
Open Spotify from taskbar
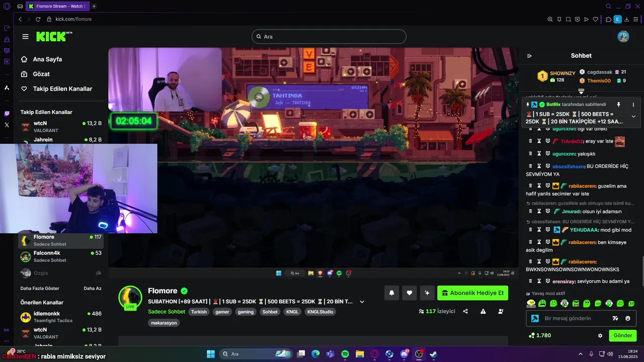point(345,354)
